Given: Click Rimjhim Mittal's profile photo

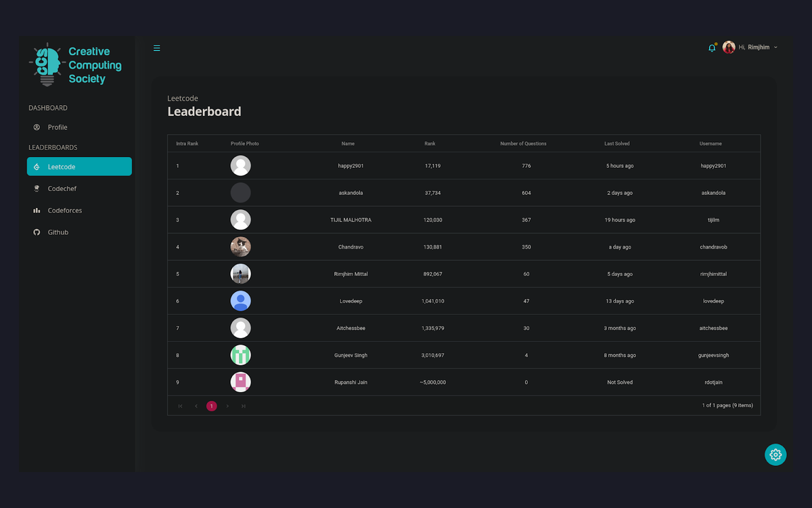Looking at the screenshot, I should coord(241,274).
